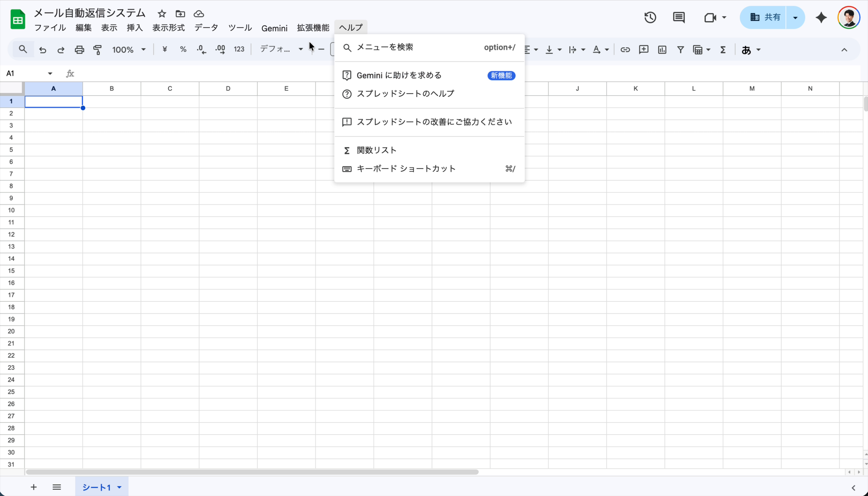Open the comments history icon
This screenshot has width=868, height=496.
(679, 17)
